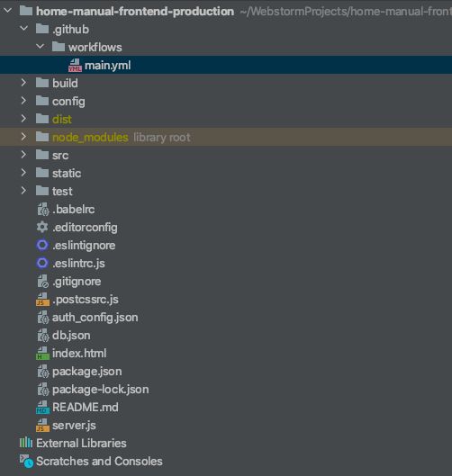452x476 pixels.
Task: Click the workflows folder icon
Action: (x=59, y=47)
